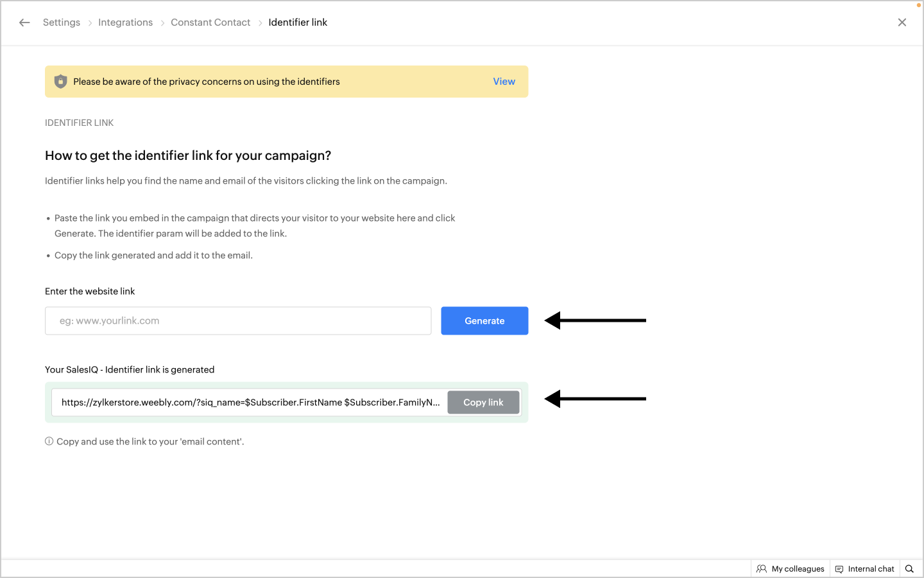Screen dimensions: 924x578
Task: Close the Identifier link page with X
Action: click(902, 22)
